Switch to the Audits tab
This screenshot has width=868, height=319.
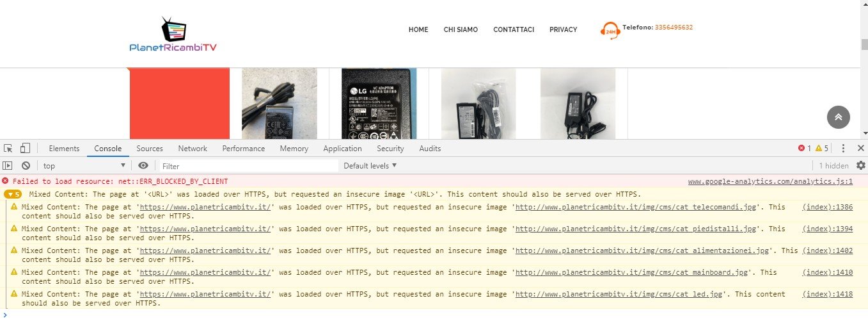[x=430, y=149]
